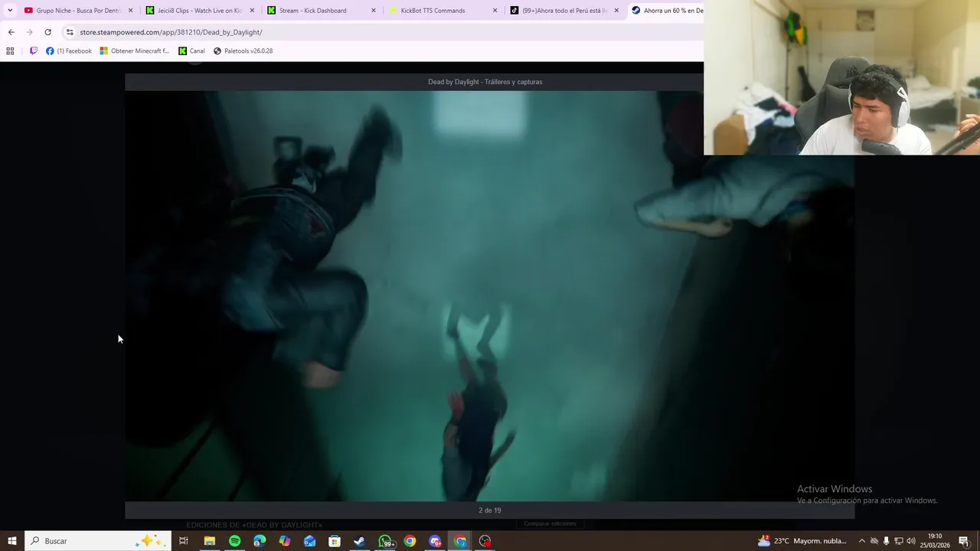Click the '2 de 19' screenshot counter

click(x=490, y=510)
